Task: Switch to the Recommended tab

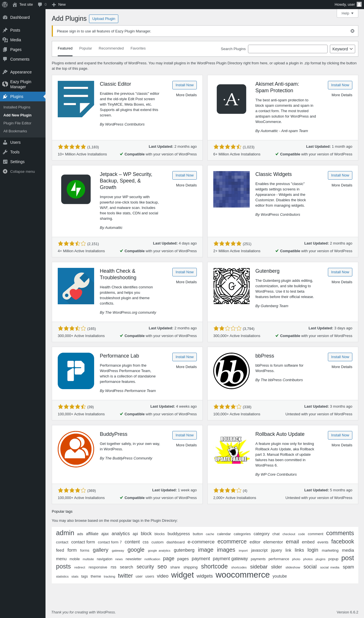Action: 111,48
